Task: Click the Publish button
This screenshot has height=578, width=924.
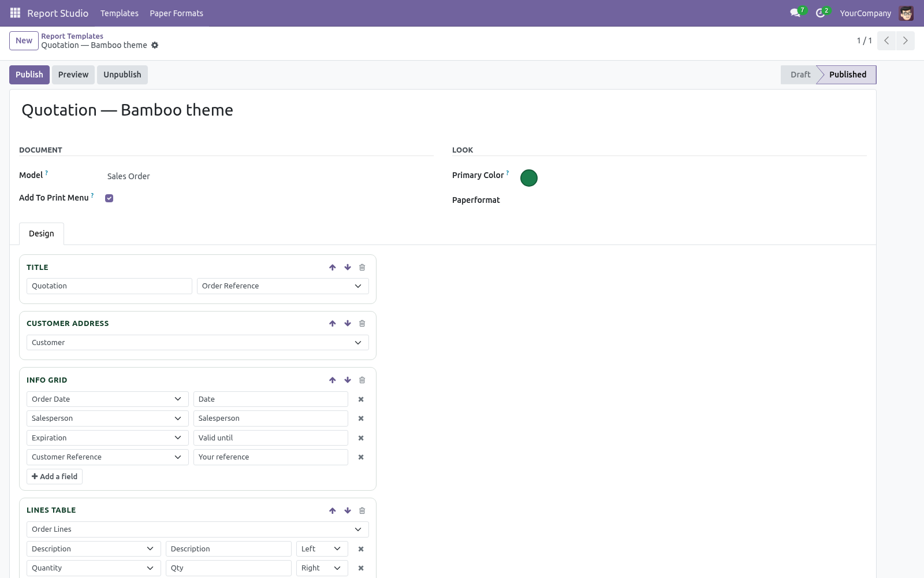Action: tap(29, 75)
